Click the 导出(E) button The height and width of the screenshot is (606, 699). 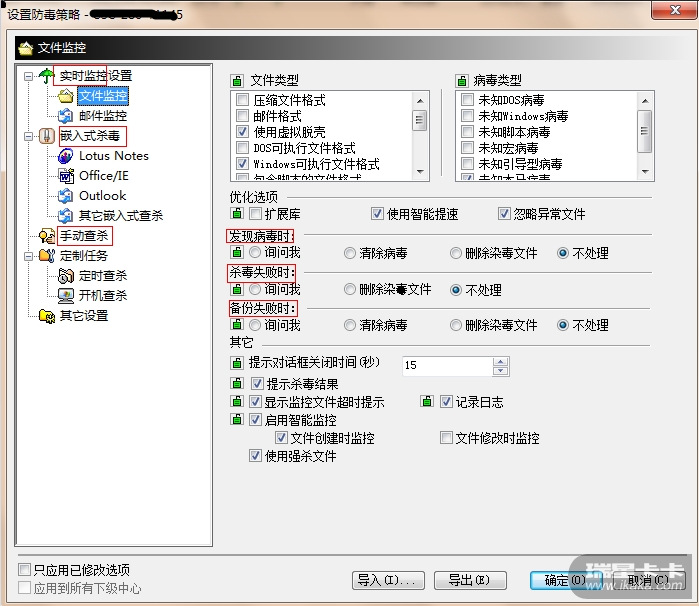470,580
